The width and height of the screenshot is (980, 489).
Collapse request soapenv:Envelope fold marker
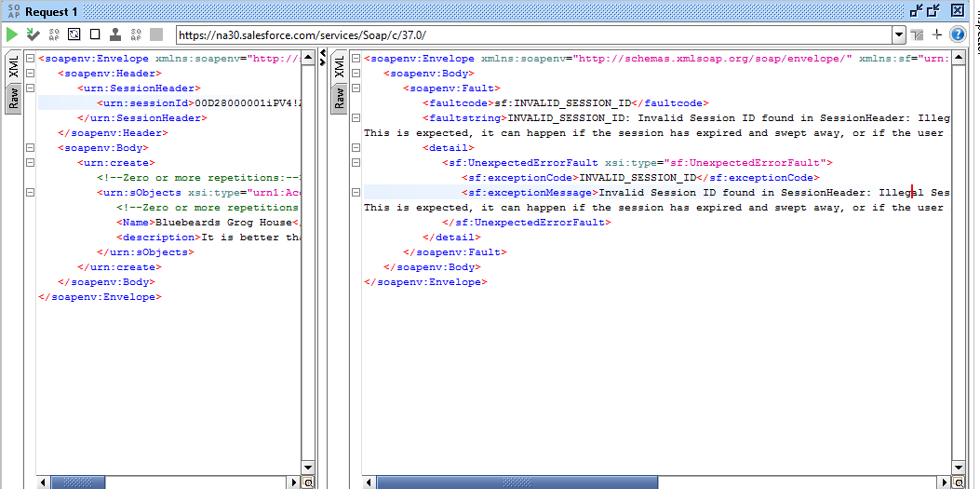click(30, 58)
